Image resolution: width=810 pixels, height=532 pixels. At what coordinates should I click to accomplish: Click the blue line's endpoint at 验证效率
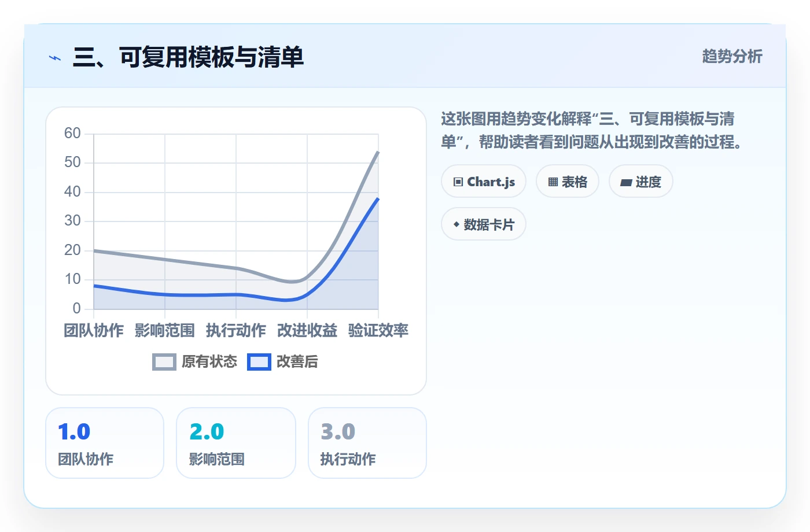tap(378, 198)
